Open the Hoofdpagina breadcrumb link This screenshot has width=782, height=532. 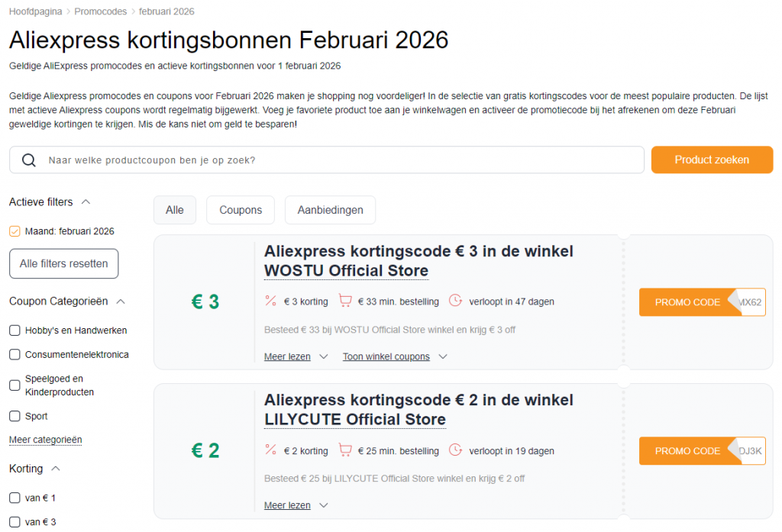35,11
